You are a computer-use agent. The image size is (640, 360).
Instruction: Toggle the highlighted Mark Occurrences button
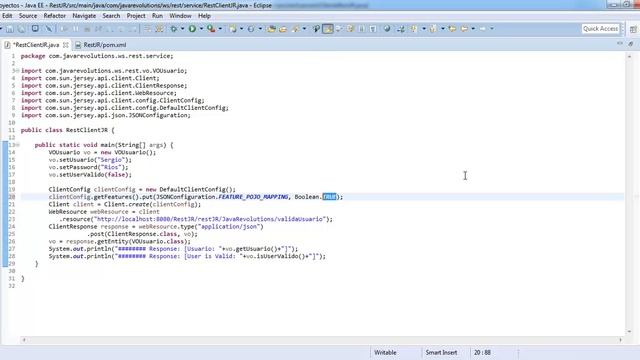[328, 29]
